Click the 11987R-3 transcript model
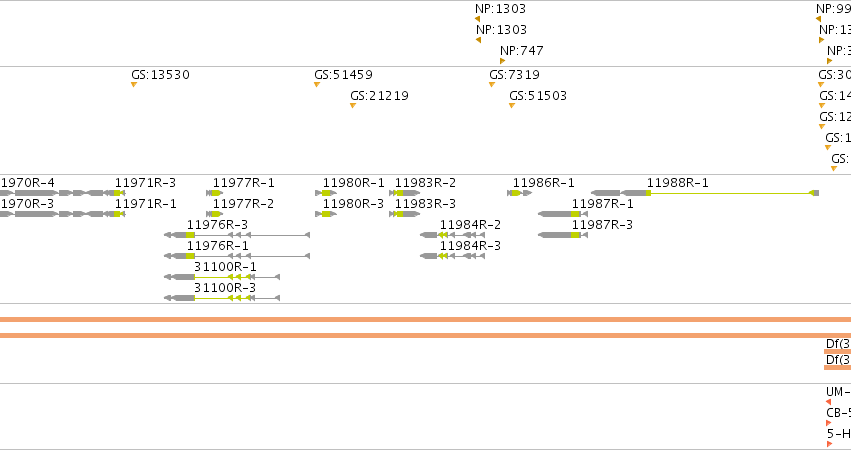Viewport: 851px width, 450px height. tap(563, 236)
